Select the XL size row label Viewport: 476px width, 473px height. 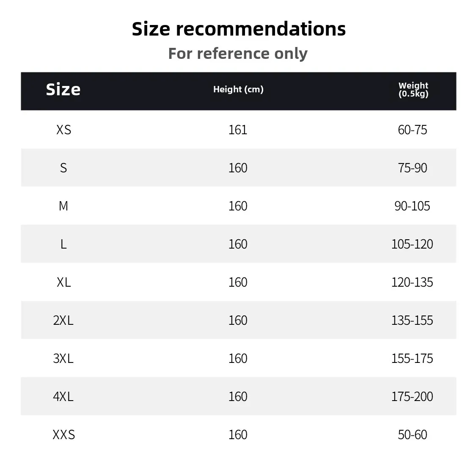pyautogui.click(x=63, y=282)
